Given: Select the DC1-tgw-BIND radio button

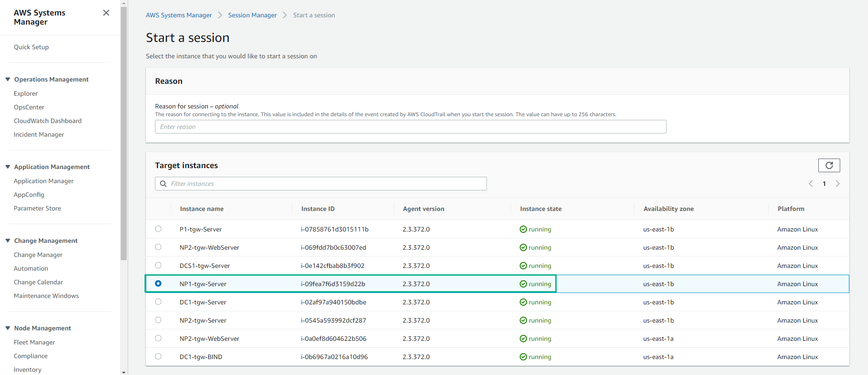Looking at the screenshot, I should click(158, 356).
